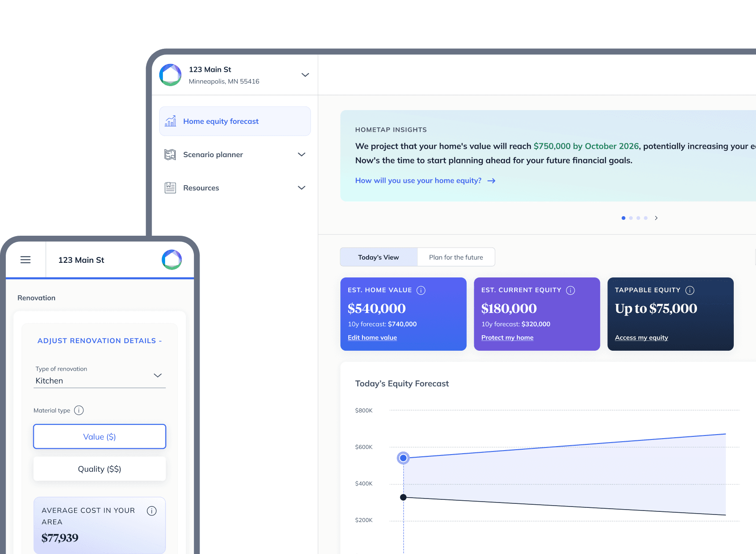Click the info icon next to Est. Home Value
756x554 pixels.
click(x=421, y=290)
